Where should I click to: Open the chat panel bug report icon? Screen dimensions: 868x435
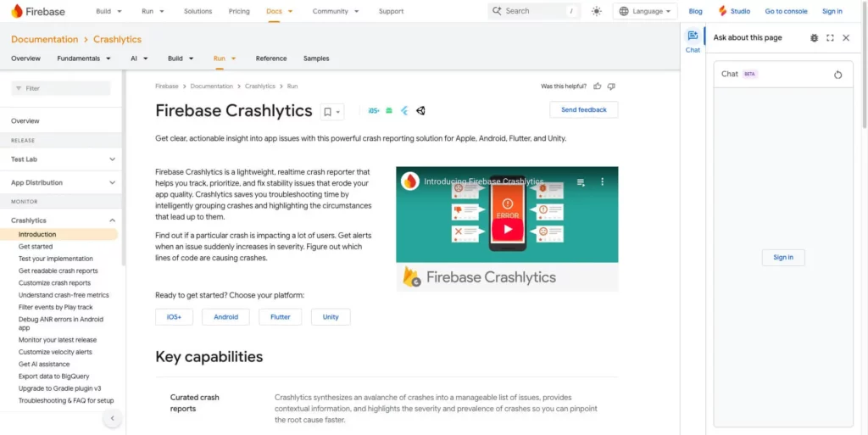click(x=814, y=37)
